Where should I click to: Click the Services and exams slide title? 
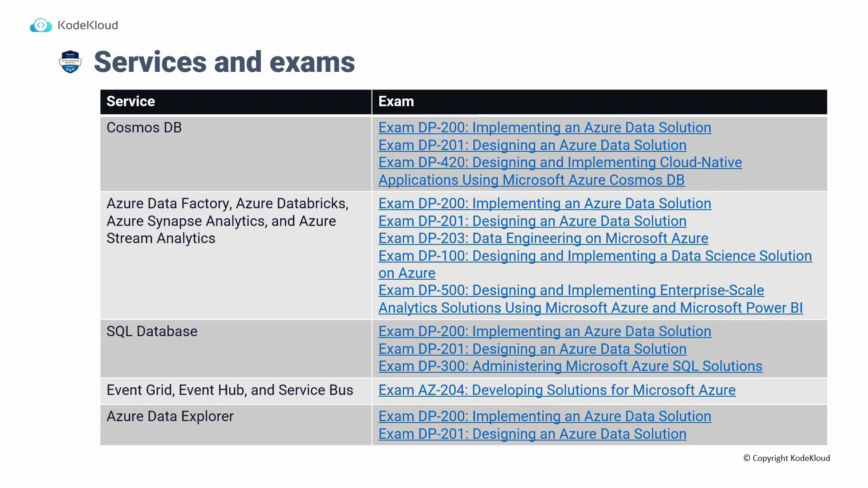pos(224,62)
